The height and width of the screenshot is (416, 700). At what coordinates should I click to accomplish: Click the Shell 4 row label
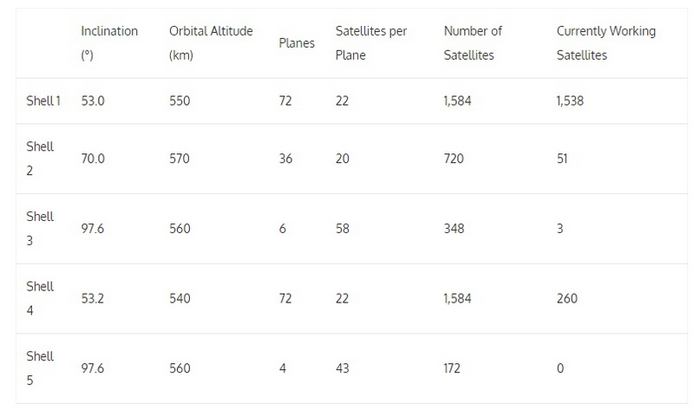click(x=40, y=299)
